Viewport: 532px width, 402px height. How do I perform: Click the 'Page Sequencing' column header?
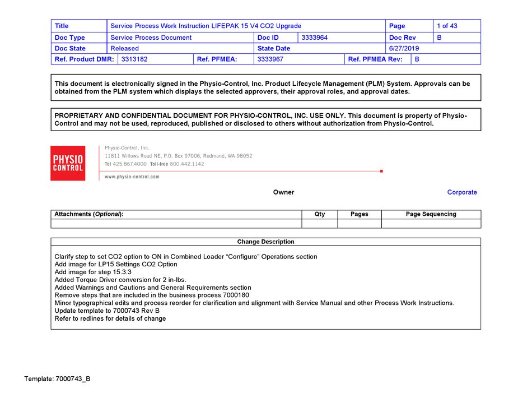(x=431, y=214)
